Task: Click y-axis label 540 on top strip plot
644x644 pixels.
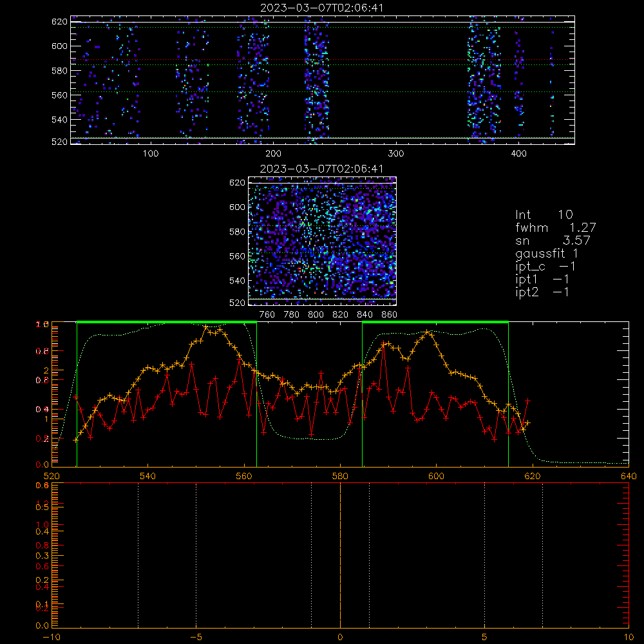Action: pyautogui.click(x=59, y=120)
